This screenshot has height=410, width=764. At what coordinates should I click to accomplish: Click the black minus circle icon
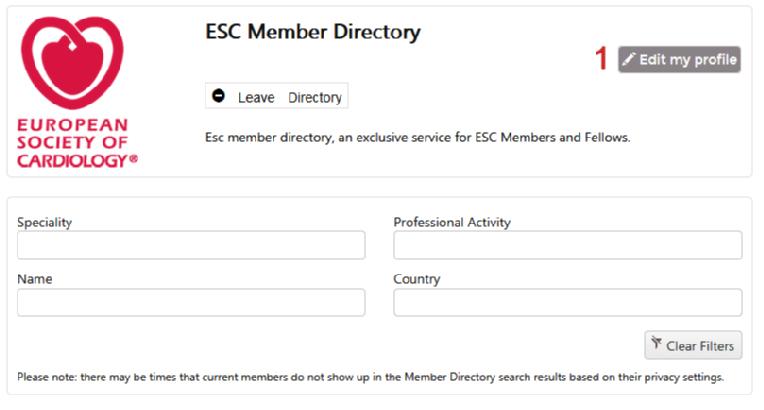click(x=218, y=96)
